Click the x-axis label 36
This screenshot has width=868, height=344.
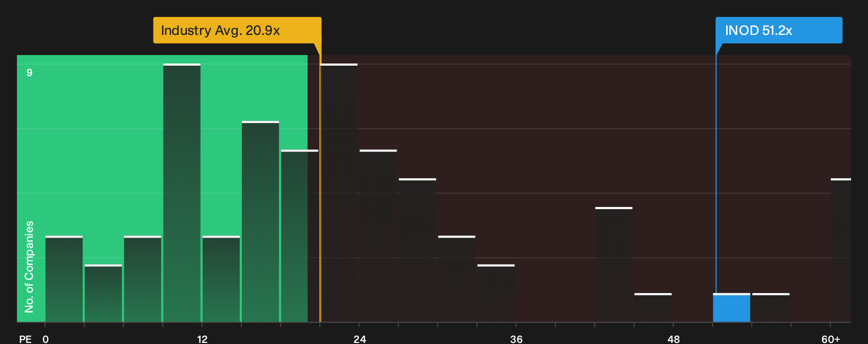point(517,339)
